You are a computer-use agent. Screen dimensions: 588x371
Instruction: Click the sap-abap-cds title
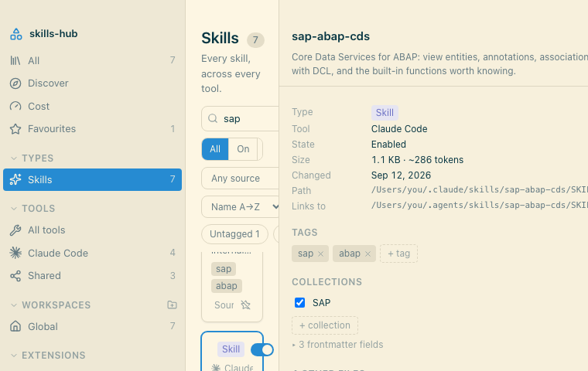click(x=331, y=36)
